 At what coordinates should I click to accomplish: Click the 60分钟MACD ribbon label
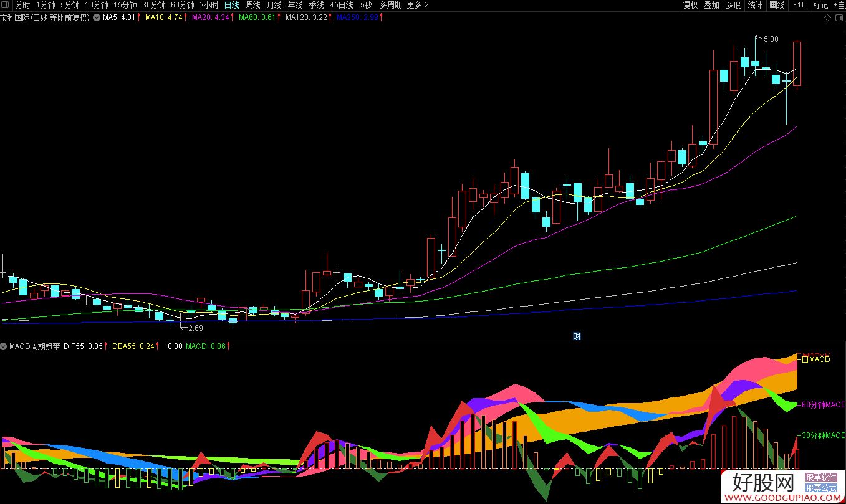pos(823,405)
